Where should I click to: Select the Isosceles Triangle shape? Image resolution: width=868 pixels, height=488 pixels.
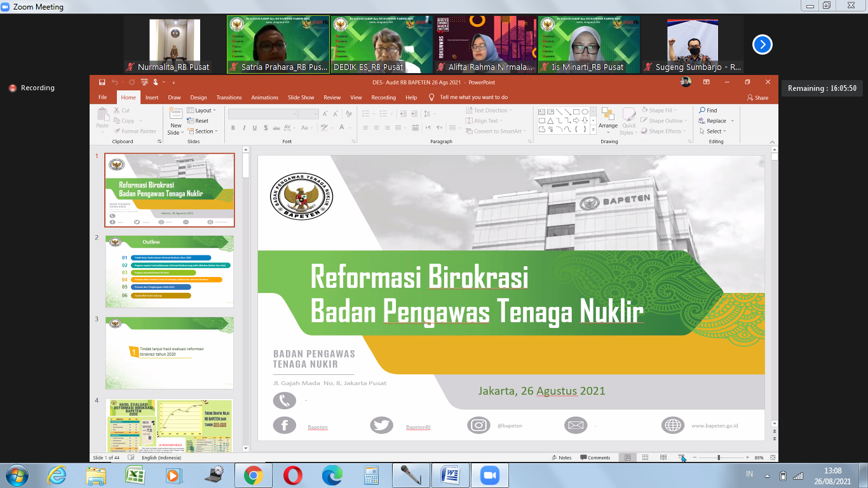[551, 120]
